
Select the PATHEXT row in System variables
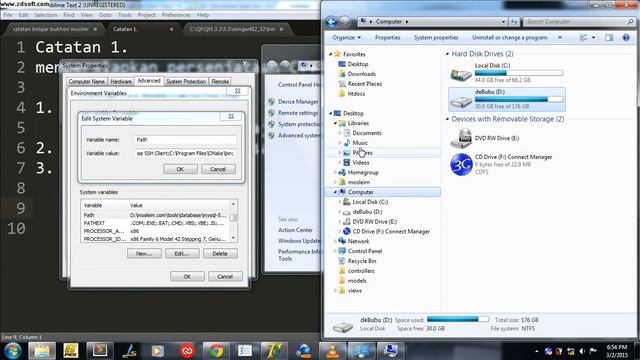[x=155, y=223]
